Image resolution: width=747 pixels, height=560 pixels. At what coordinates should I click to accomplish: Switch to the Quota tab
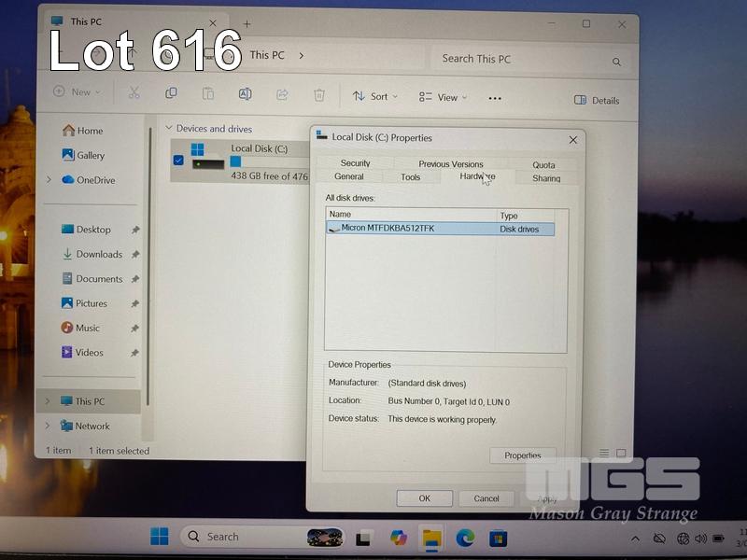click(543, 165)
